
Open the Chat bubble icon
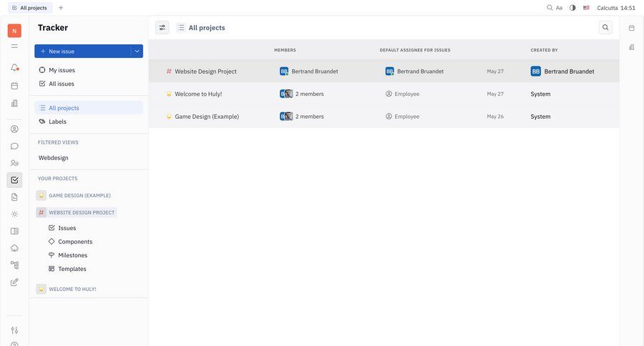click(14, 146)
